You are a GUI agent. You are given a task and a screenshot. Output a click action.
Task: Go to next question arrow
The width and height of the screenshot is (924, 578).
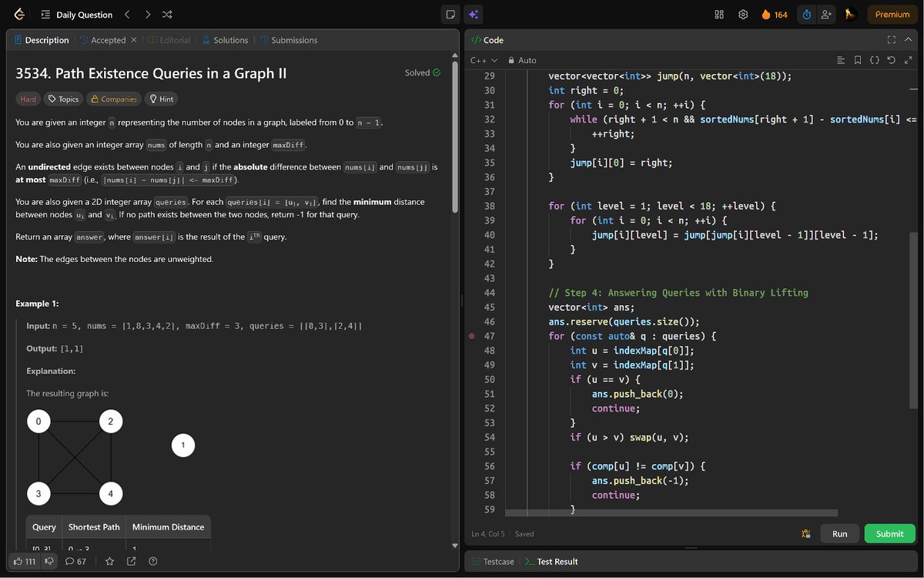(148, 15)
